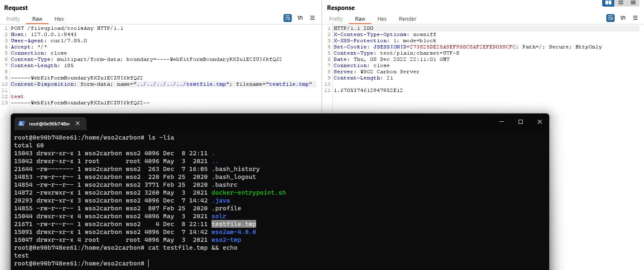Screen dimensions: 644x270
Task: Click the request body text 'test'
Action: click(x=17, y=96)
